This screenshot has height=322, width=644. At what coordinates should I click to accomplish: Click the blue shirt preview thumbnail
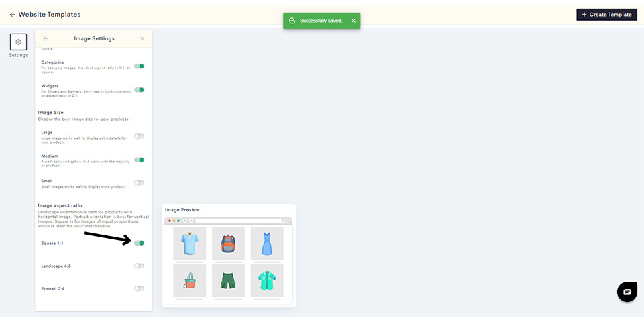(x=189, y=244)
